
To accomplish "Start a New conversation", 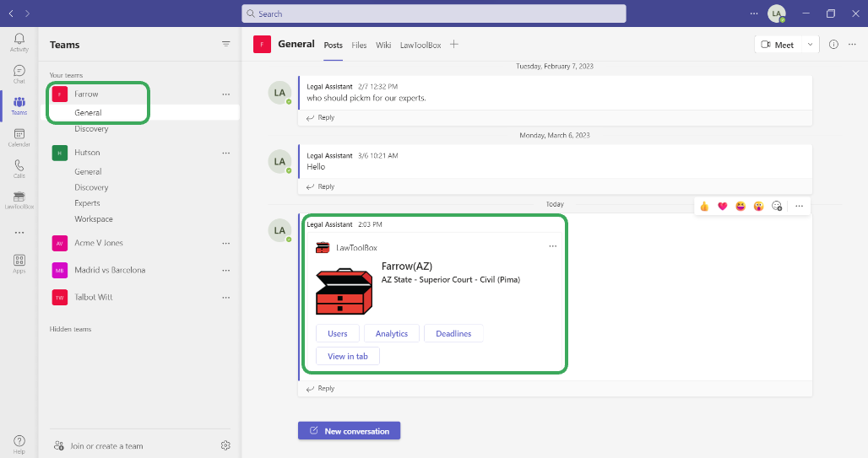I will coord(350,431).
